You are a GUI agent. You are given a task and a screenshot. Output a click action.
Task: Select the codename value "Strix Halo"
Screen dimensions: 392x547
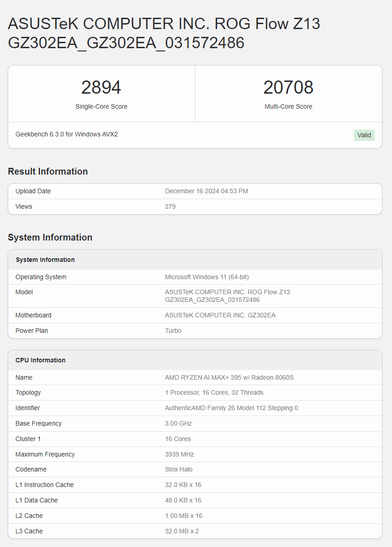pyautogui.click(x=179, y=469)
